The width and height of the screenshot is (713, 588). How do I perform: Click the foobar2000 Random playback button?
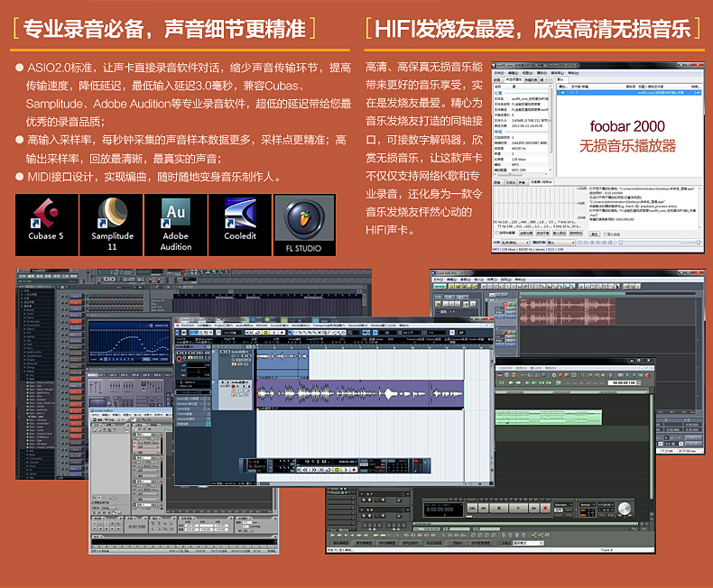(x=610, y=243)
